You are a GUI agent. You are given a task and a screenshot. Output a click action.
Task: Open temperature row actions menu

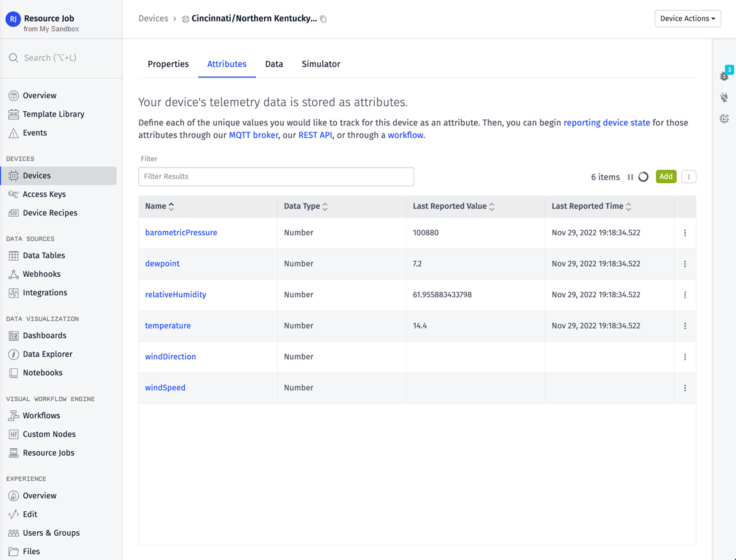point(685,326)
